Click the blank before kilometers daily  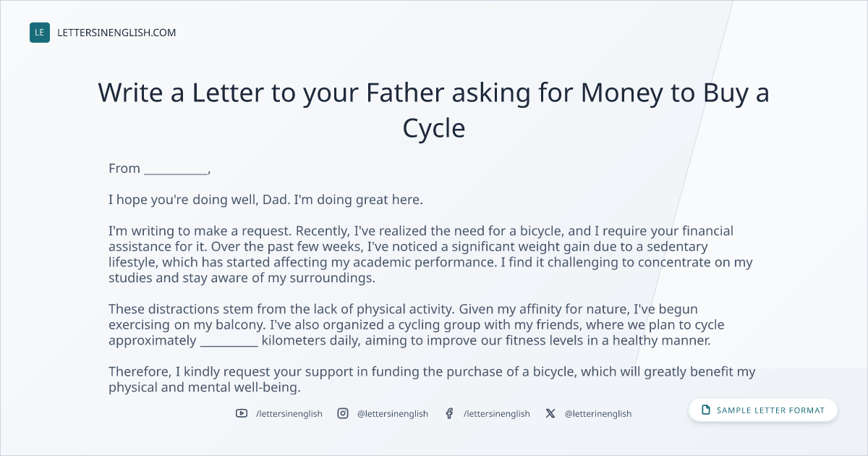[229, 340]
